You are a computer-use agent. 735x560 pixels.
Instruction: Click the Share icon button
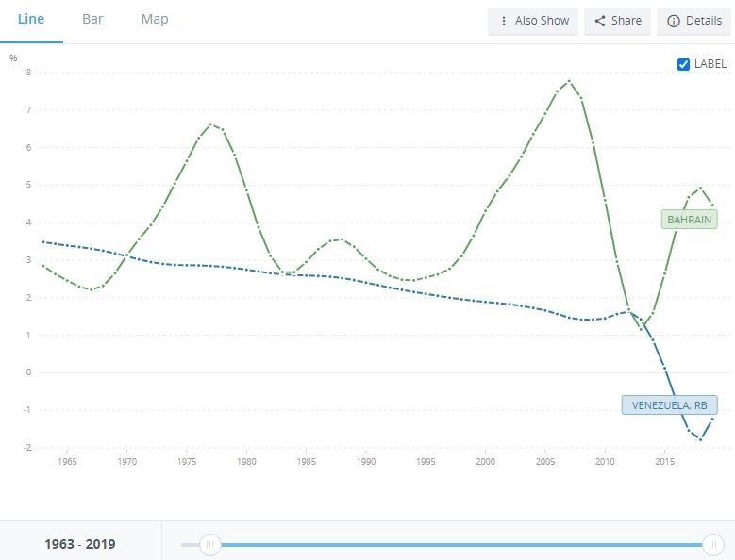(x=618, y=21)
